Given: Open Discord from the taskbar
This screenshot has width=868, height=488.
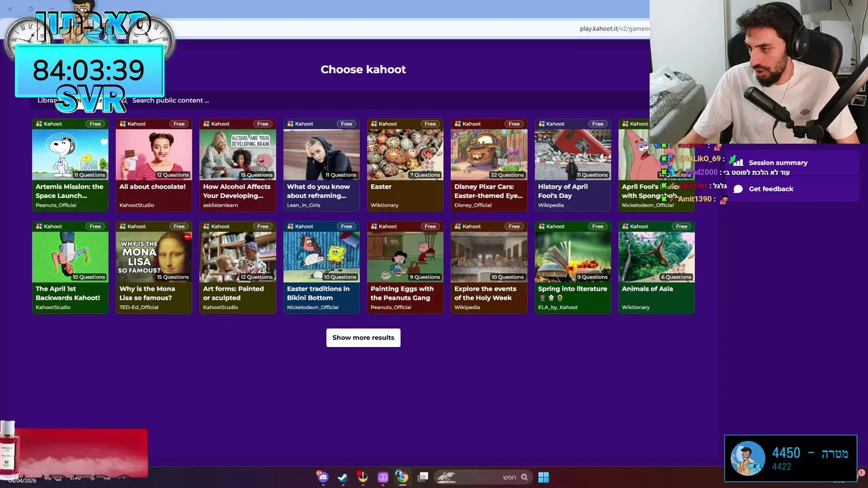Looking at the screenshot, I should tap(323, 477).
